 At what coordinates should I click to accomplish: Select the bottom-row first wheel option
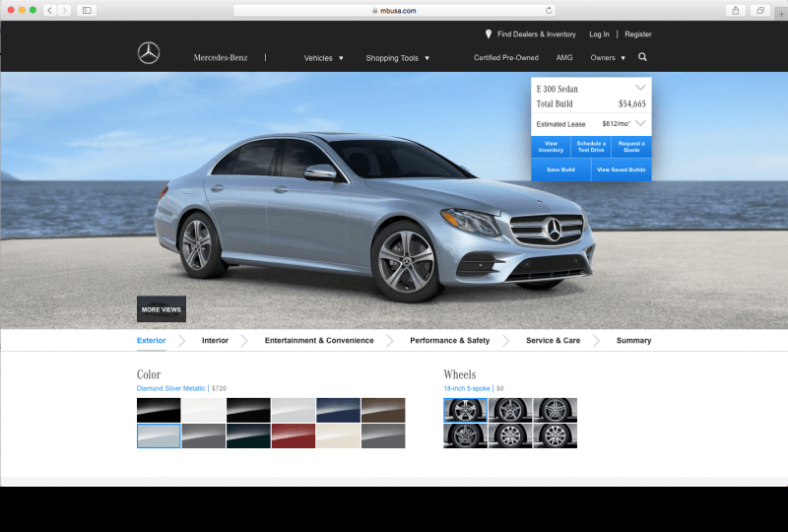[465, 435]
